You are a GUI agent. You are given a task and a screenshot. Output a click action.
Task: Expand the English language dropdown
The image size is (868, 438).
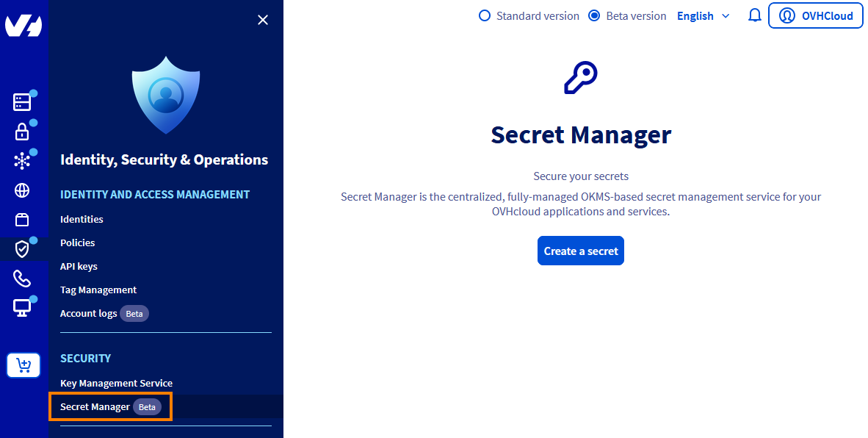pyautogui.click(x=703, y=16)
